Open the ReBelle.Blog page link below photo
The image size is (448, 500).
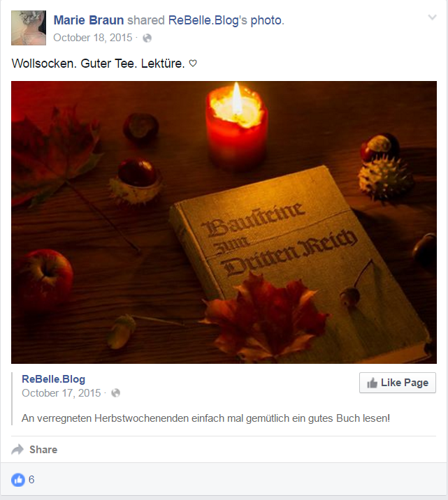(x=53, y=378)
